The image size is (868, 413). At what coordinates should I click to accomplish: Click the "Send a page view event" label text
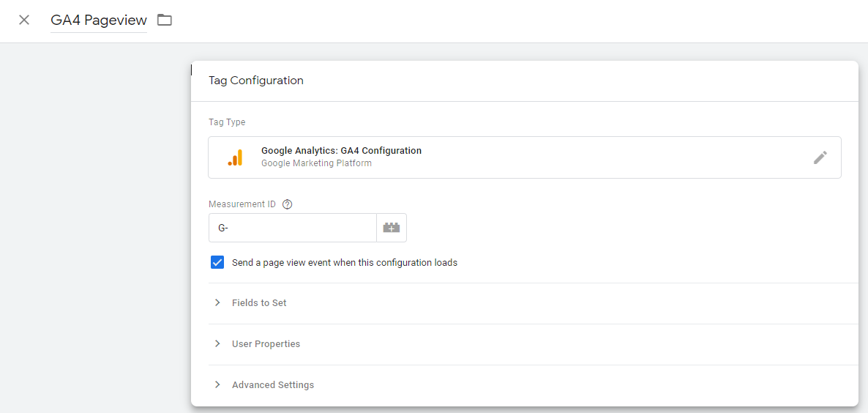coord(344,262)
